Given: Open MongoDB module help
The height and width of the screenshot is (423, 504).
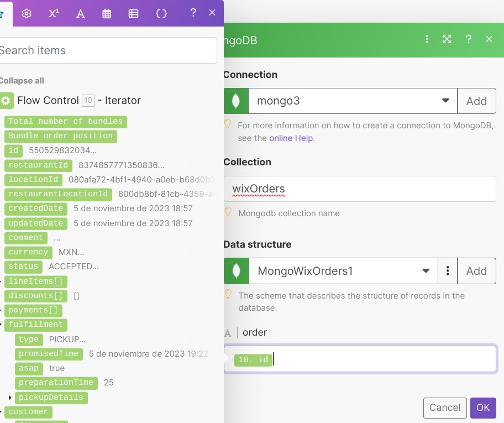Looking at the screenshot, I should pyautogui.click(x=468, y=39).
